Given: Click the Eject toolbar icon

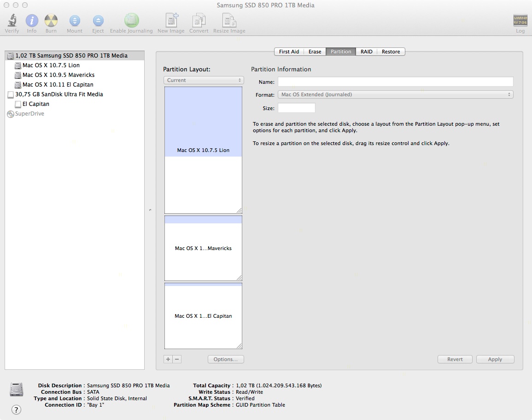Looking at the screenshot, I should pyautogui.click(x=98, y=20).
